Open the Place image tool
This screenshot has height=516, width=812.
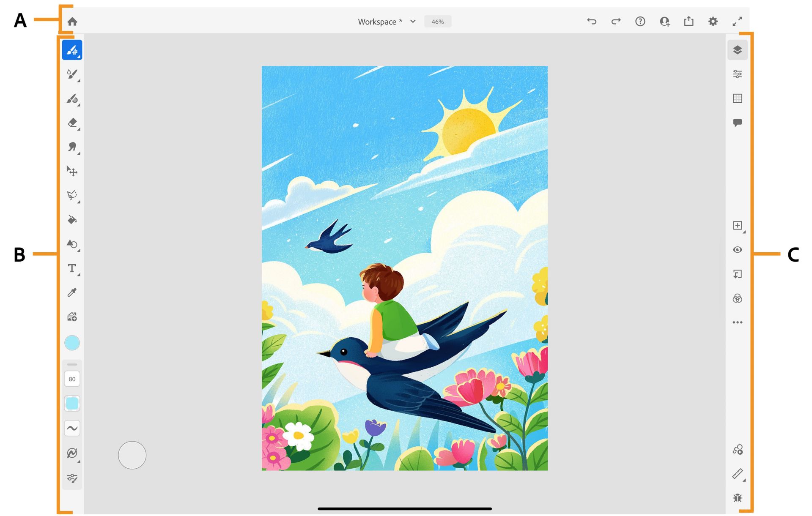[72, 317]
